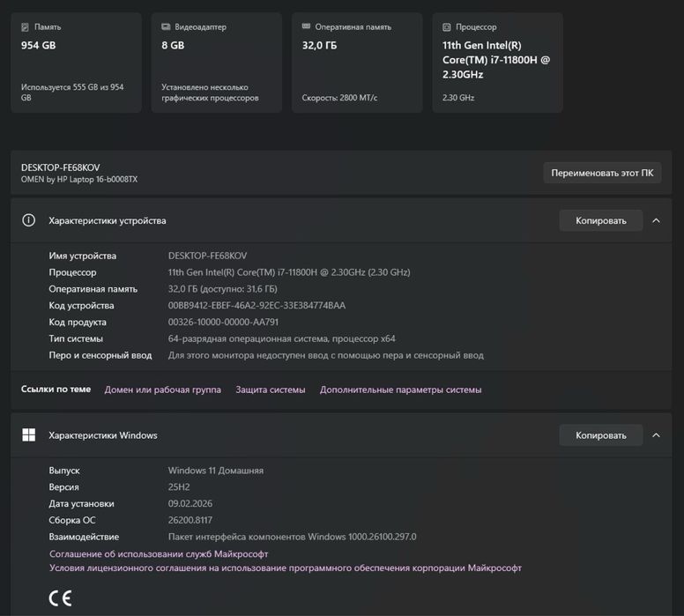Click the Переименовать этот ПК button
This screenshot has width=684, height=616.
coord(602,173)
